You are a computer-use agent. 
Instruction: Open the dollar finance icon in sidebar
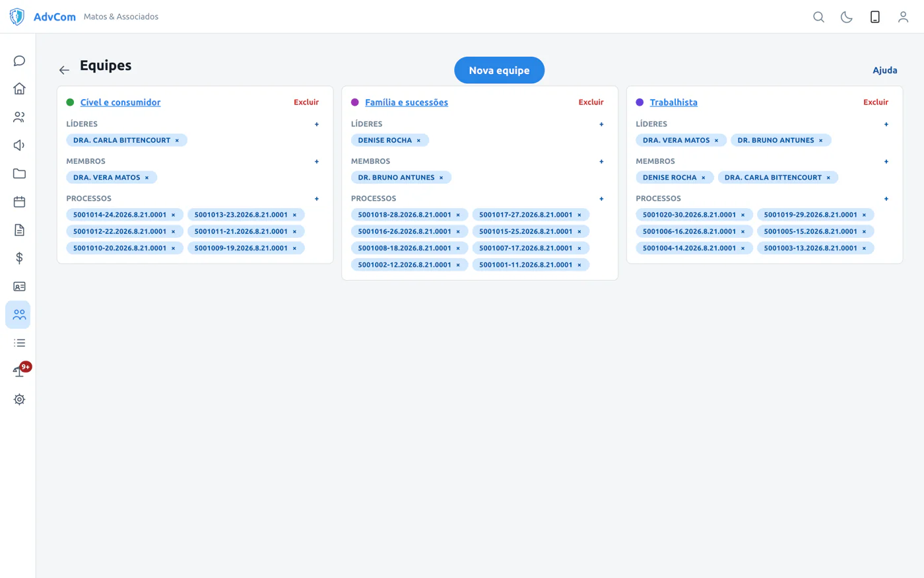[x=19, y=258]
